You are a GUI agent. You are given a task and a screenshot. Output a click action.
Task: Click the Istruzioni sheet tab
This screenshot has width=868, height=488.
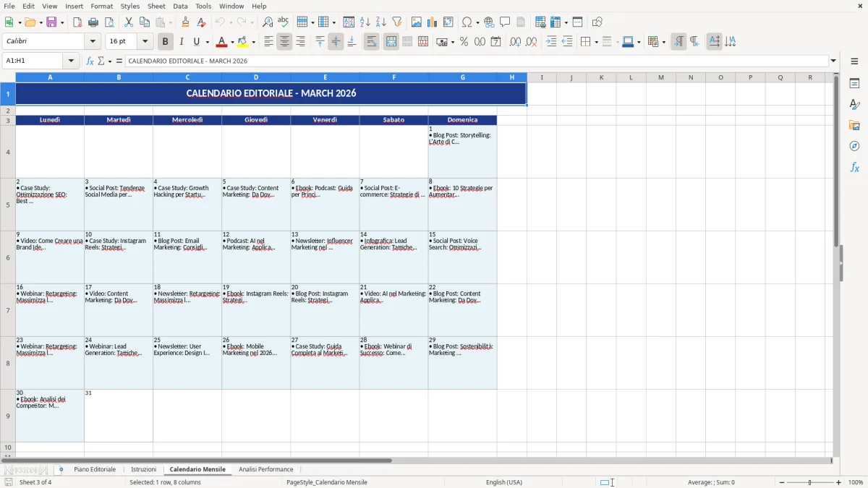(143, 468)
